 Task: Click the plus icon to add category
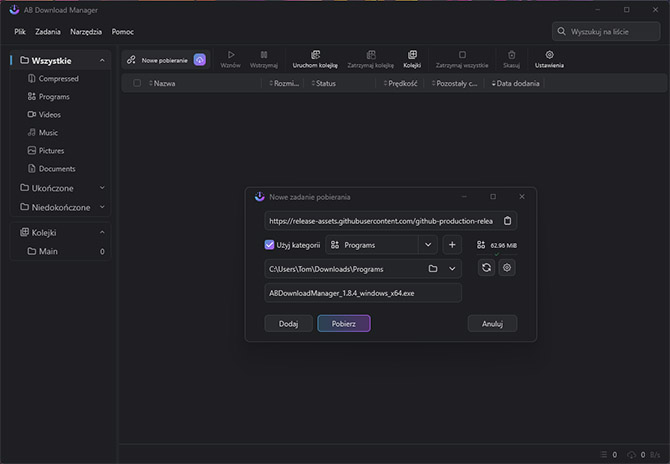click(x=452, y=244)
